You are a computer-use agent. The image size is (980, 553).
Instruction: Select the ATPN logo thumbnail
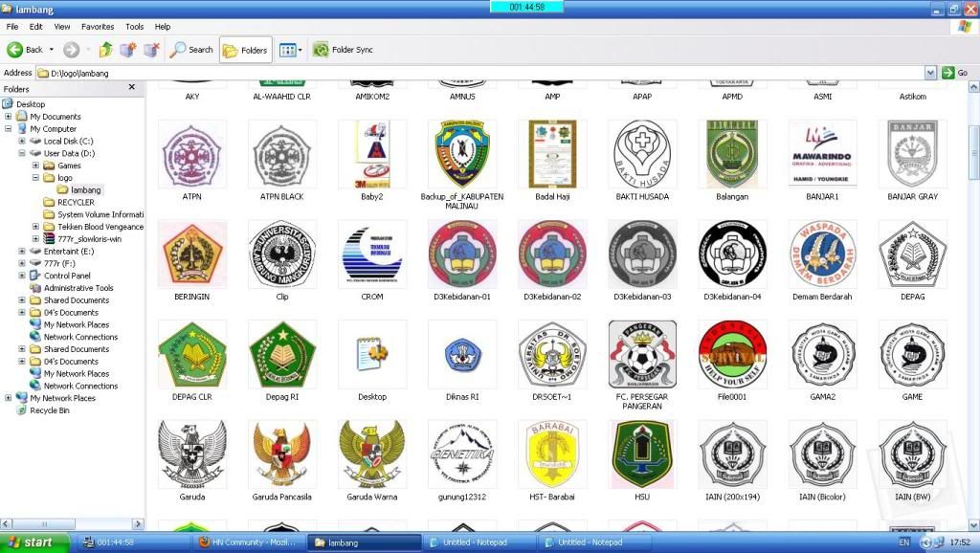click(191, 154)
